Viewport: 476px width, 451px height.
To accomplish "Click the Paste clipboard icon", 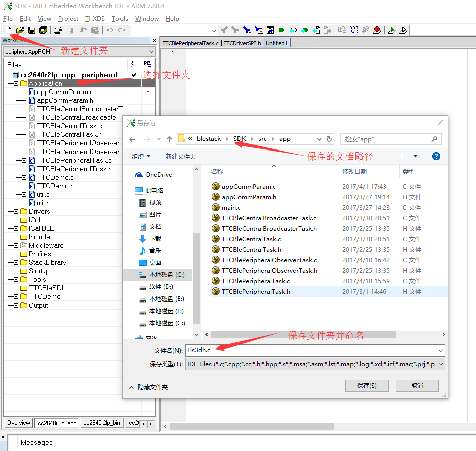I will click(95, 30).
